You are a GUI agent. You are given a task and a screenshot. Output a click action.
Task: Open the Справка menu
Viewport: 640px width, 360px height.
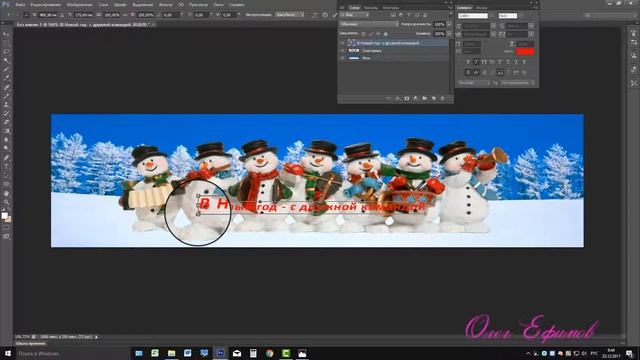(x=236, y=5)
